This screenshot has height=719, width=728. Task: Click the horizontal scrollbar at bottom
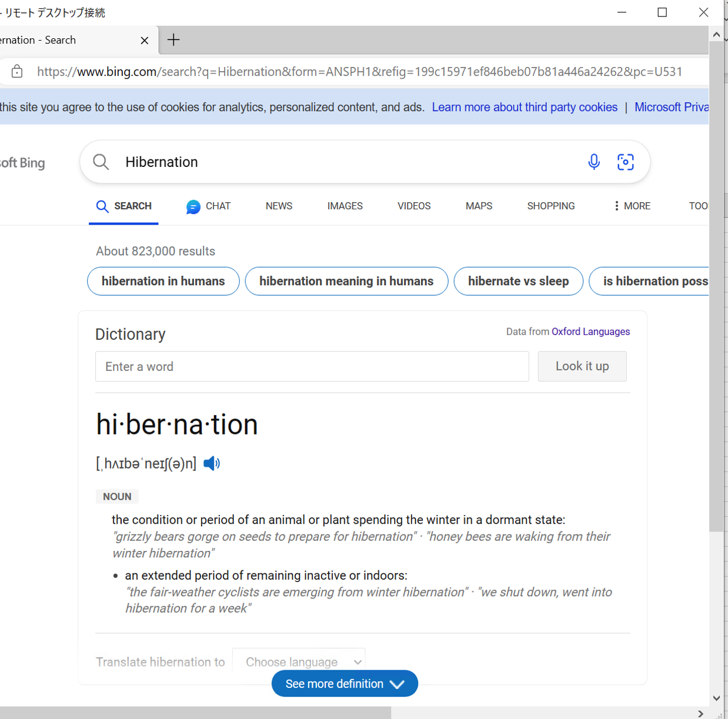(195, 713)
